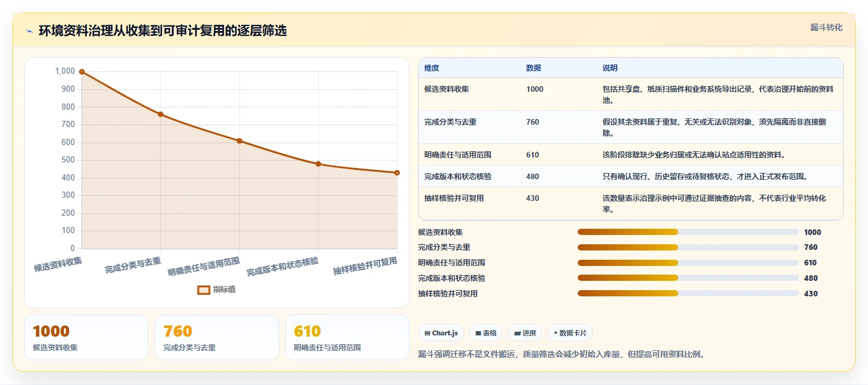This screenshot has width=868, height=385.
Task: Click 候选资料收集 table row name
Action: pyautogui.click(x=447, y=89)
